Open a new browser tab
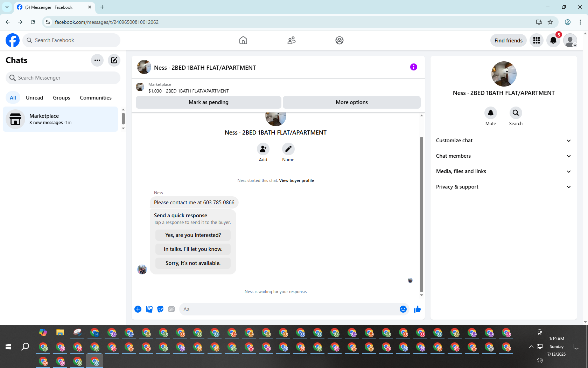The width and height of the screenshot is (588, 368). click(102, 7)
